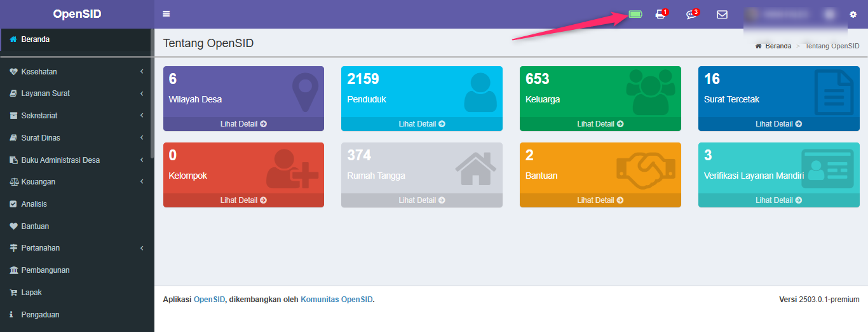Click Lihat Detail under Kelompok

point(243,200)
